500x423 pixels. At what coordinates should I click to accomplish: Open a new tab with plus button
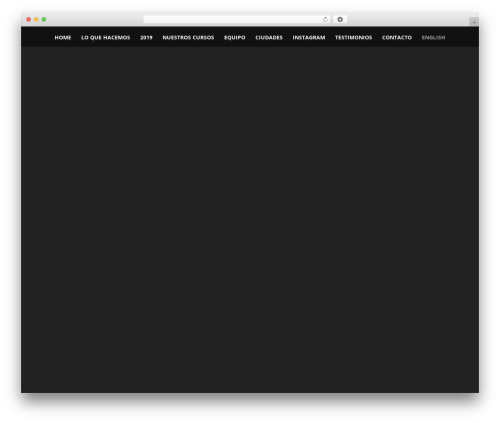pos(474,22)
